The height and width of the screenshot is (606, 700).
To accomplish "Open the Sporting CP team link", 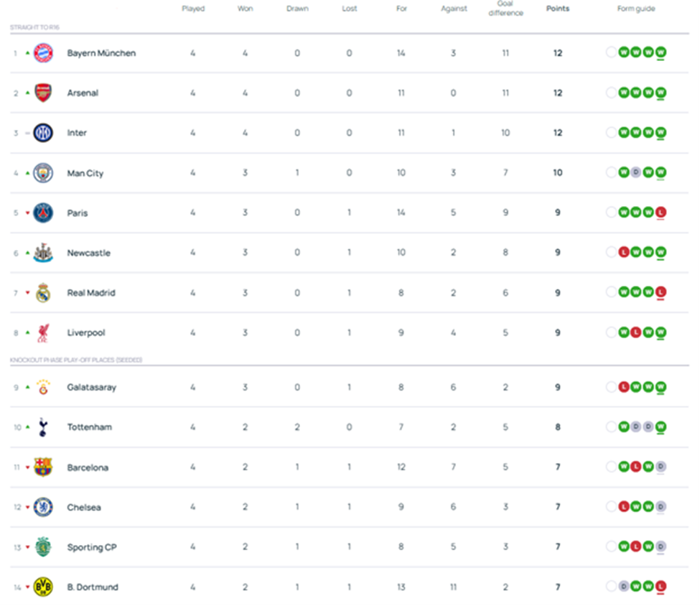I will pyautogui.click(x=91, y=547).
